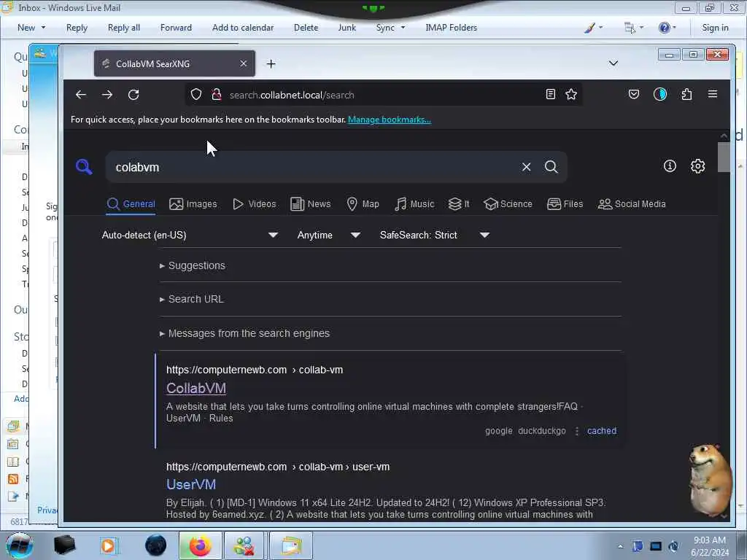Viewport: 747px width, 560px height.
Task: Open the Windows Start orb
Action: pos(20,545)
